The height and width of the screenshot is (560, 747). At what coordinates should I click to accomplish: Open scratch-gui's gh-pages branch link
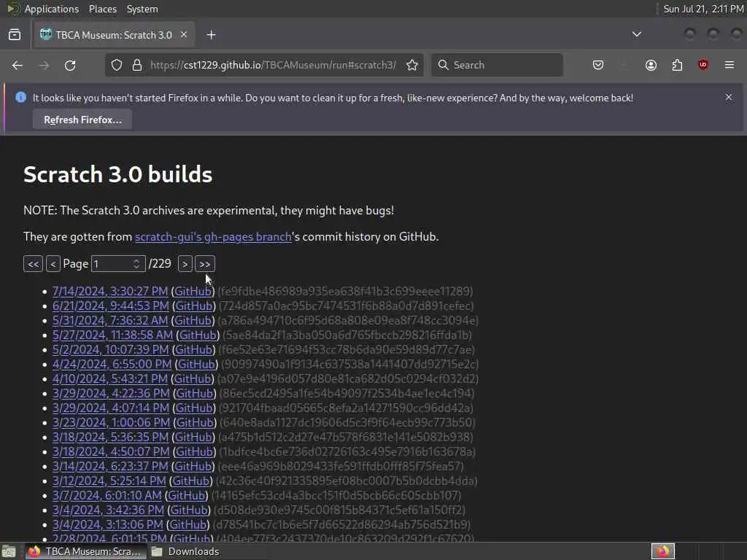[213, 237]
